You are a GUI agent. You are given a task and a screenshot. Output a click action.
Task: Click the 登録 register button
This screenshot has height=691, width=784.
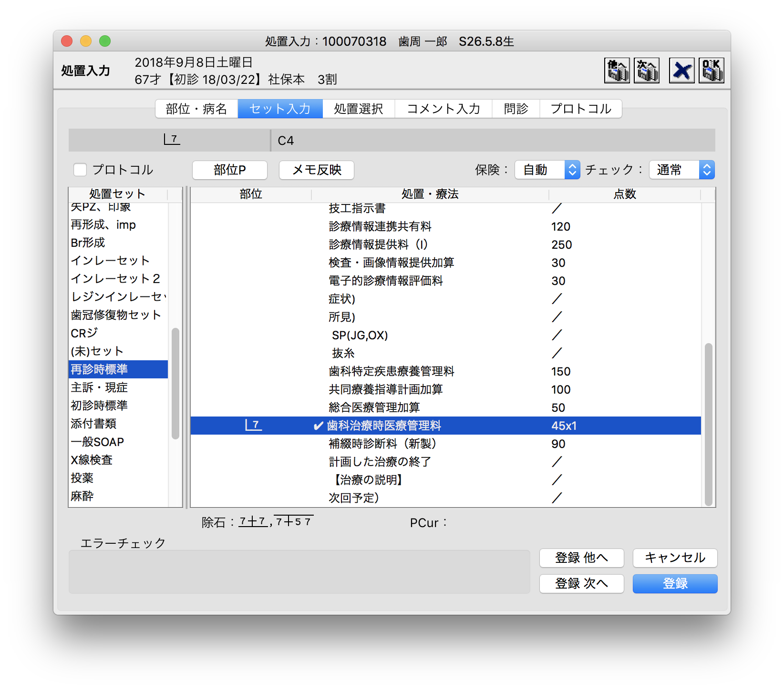674,584
